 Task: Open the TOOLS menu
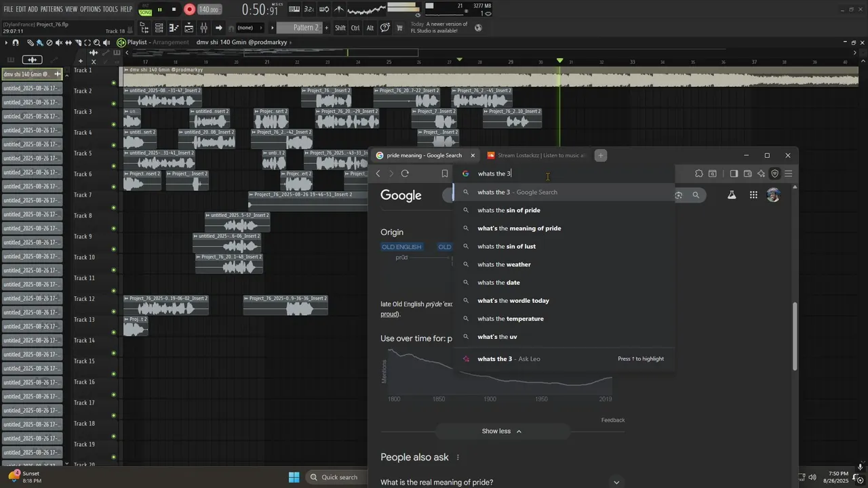110,9
